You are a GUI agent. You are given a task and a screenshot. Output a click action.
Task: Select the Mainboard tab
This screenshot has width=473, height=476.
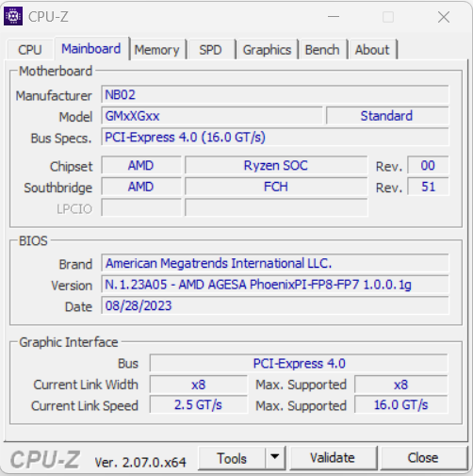pyautogui.click(x=91, y=49)
